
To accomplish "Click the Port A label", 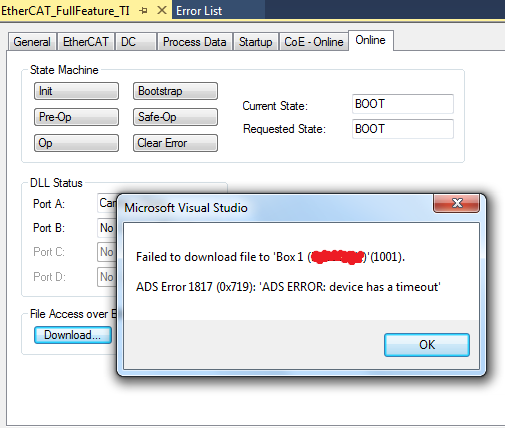I will pyautogui.click(x=49, y=204).
